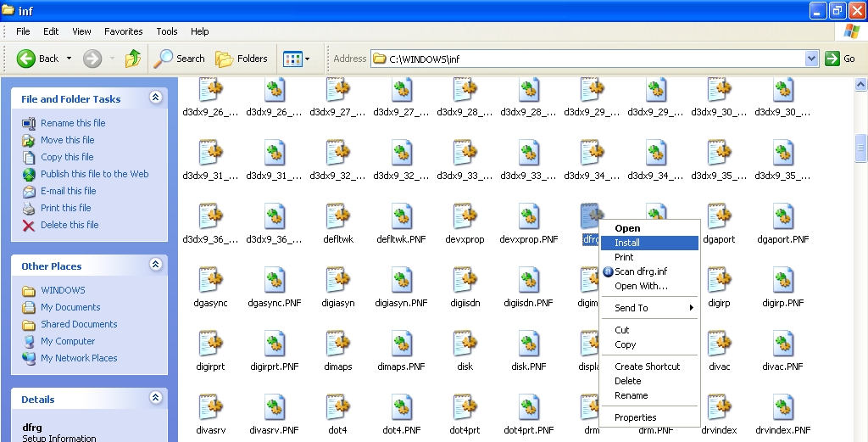Open the Views dropdown button

pos(296,59)
